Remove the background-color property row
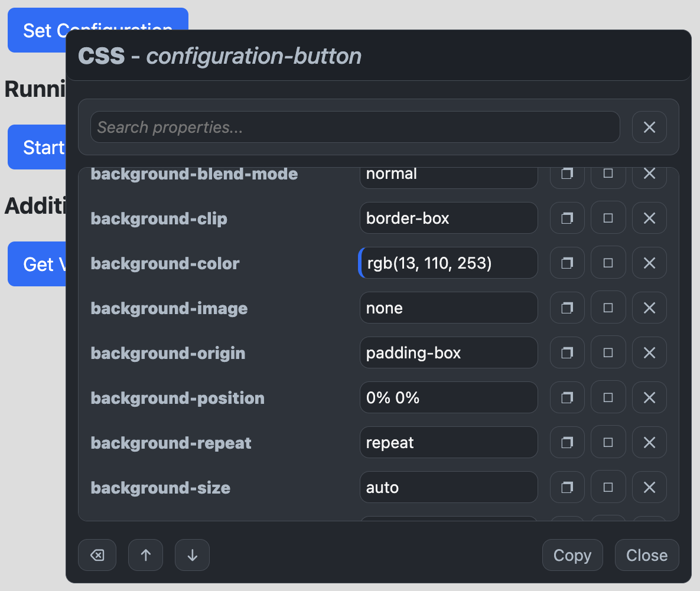The height and width of the screenshot is (591, 700). 649,263
